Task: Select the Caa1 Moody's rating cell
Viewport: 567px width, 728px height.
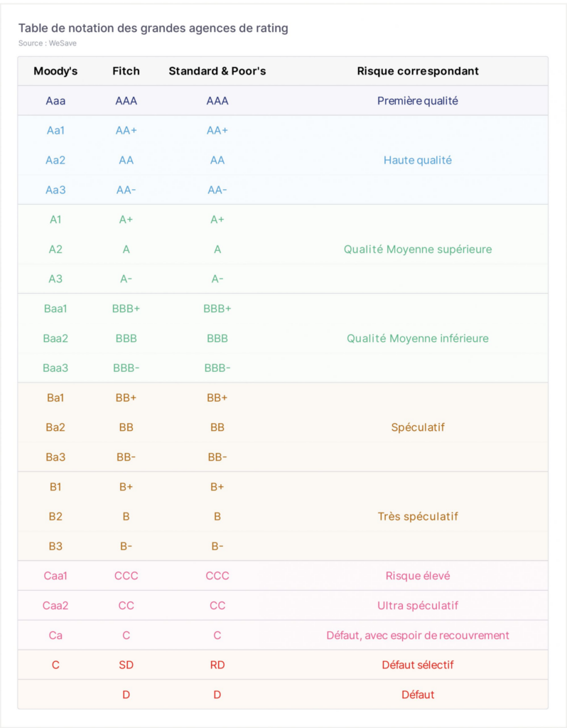Action: tap(55, 576)
